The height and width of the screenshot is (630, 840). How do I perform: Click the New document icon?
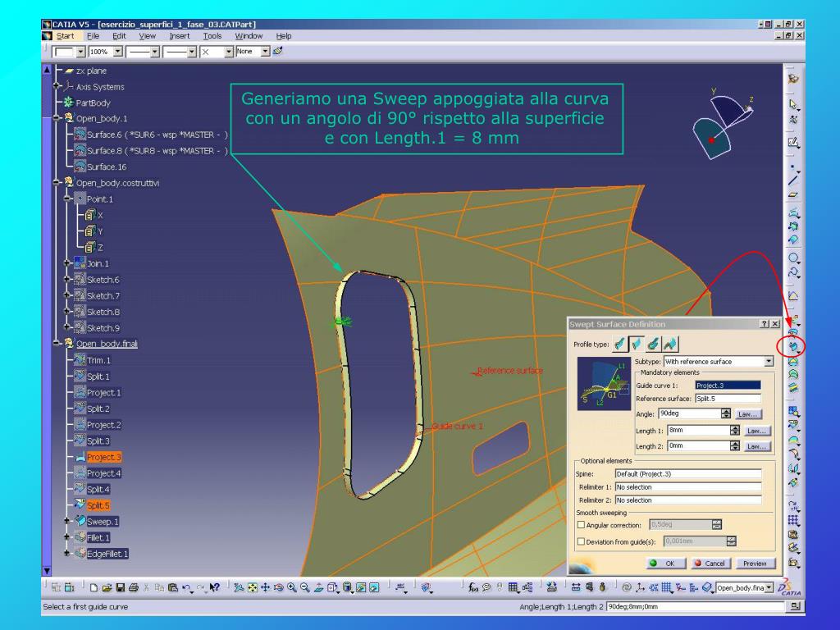click(x=94, y=587)
